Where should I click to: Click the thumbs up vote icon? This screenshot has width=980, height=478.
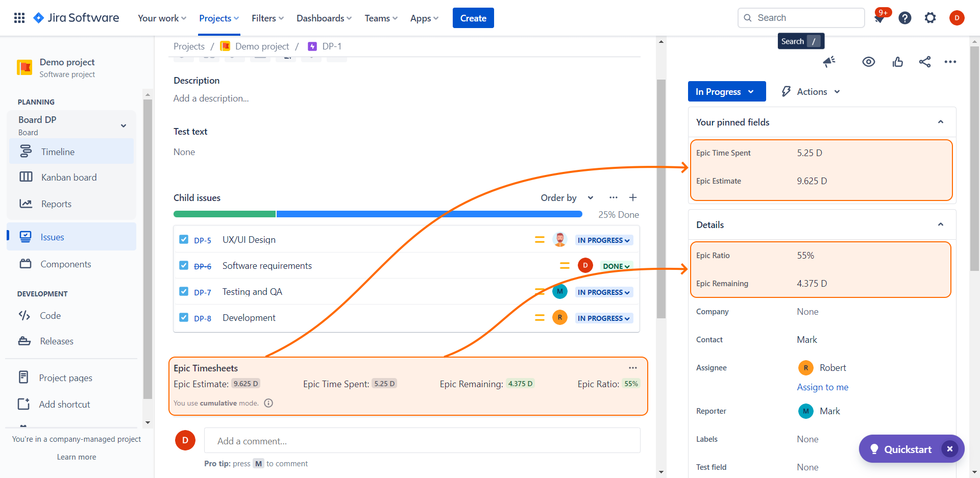point(897,62)
